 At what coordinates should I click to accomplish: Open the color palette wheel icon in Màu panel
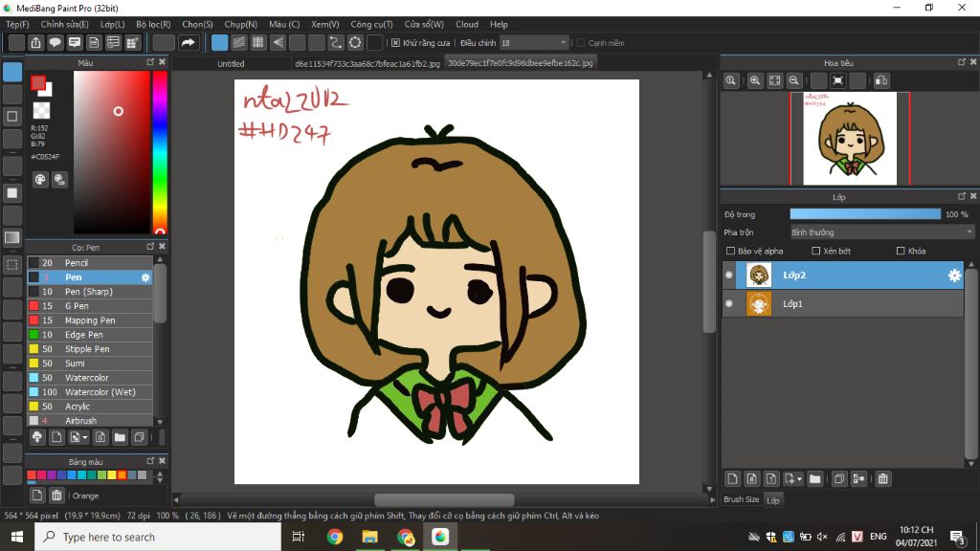[40, 179]
